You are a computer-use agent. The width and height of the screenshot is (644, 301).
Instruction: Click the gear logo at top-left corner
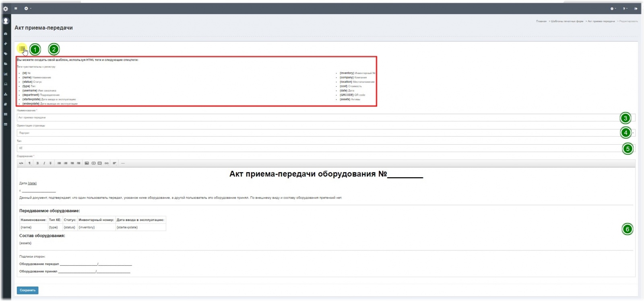6,8
